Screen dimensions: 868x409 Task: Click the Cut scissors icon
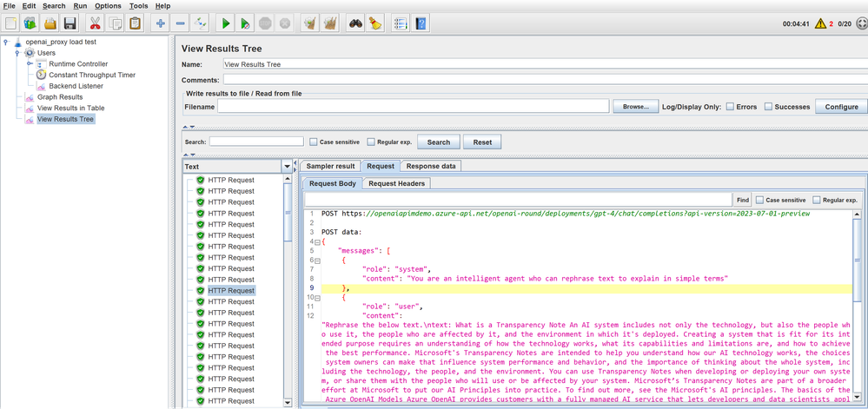point(94,23)
